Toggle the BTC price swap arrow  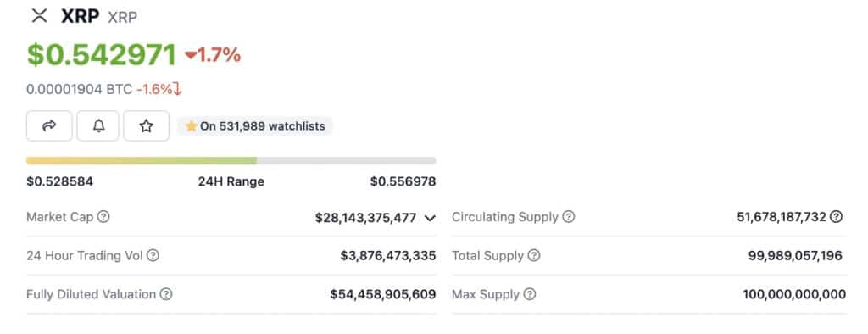click(177, 89)
